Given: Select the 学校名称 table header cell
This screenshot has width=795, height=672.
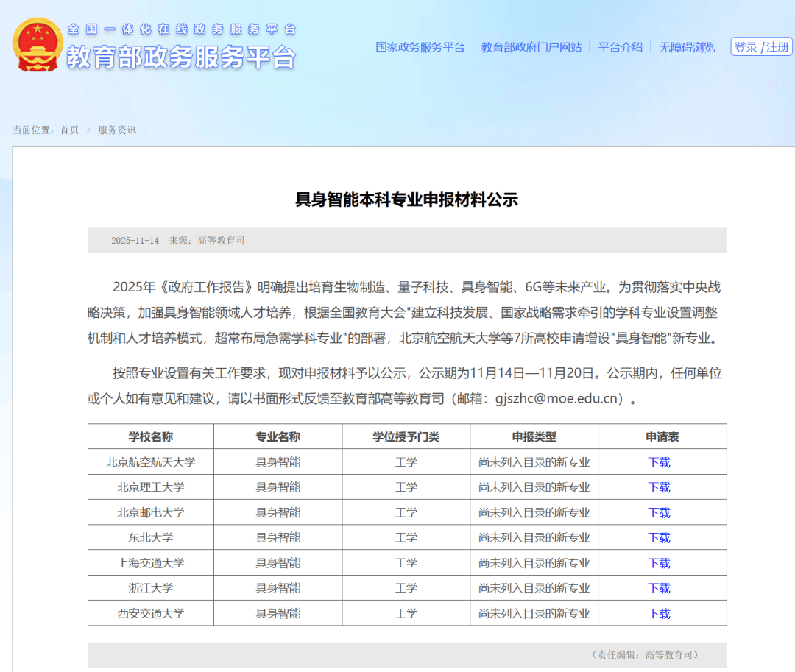Looking at the screenshot, I should [x=149, y=436].
